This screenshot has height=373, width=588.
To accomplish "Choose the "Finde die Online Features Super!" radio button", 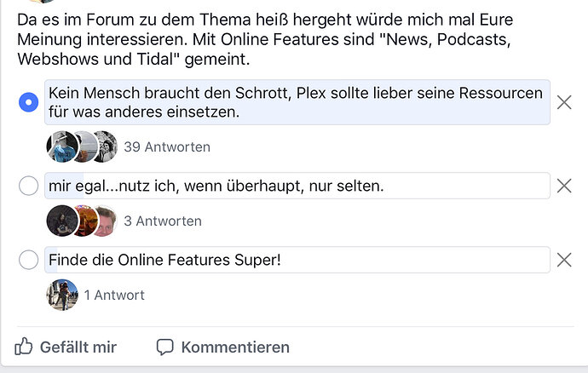I will click(28, 260).
